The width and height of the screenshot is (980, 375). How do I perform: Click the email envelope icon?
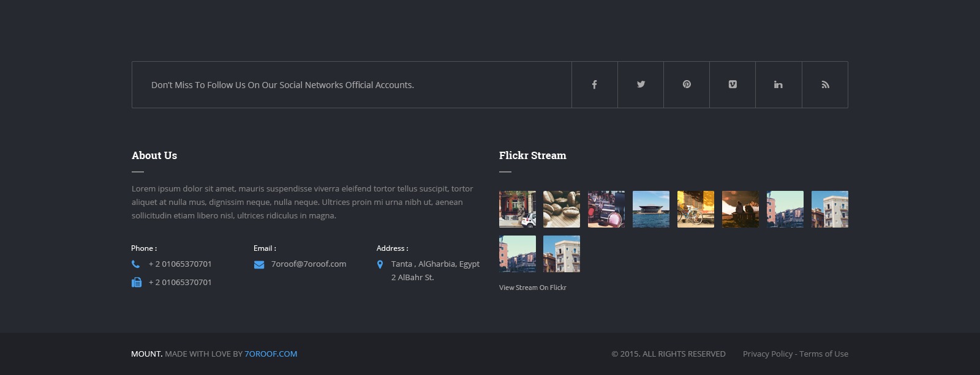pyautogui.click(x=259, y=264)
